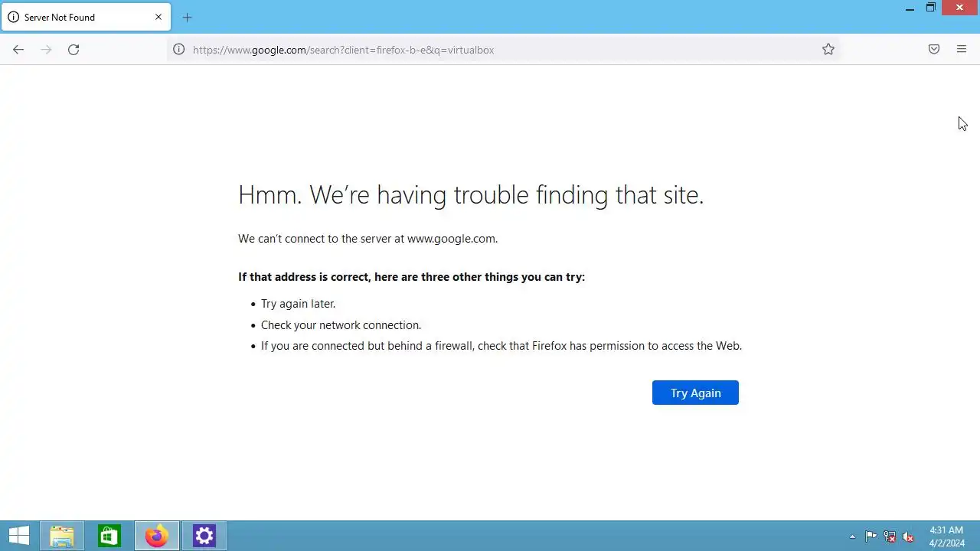Restore down the Firefox window
Viewport: 980px width, 551px height.
pyautogui.click(x=931, y=8)
